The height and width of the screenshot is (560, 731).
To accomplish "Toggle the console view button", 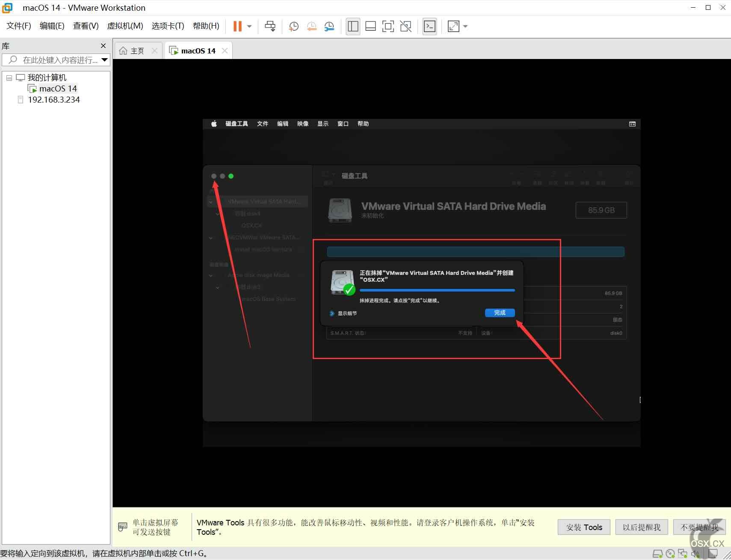I will [x=429, y=26].
